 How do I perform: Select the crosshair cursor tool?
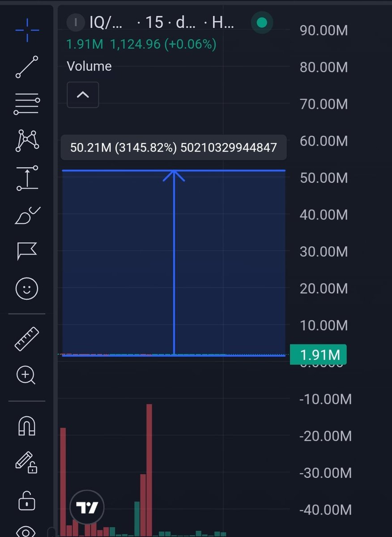pyautogui.click(x=27, y=30)
